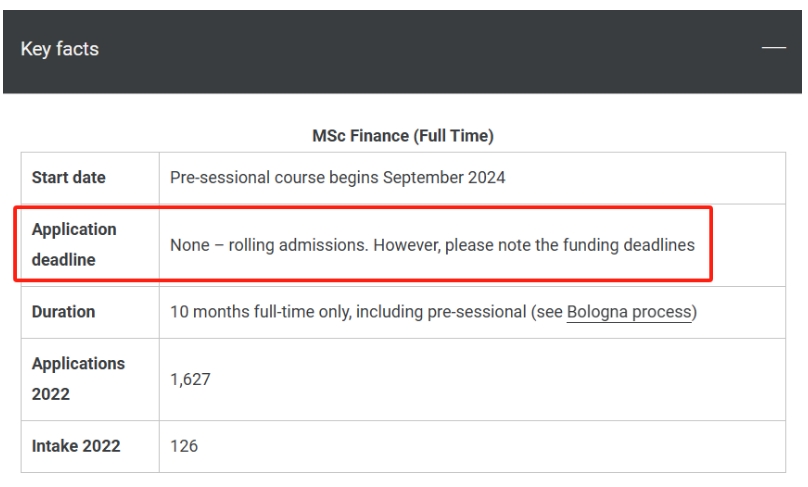Select the rolling admissions deadline text
The height and width of the screenshot is (487, 808).
point(432,245)
